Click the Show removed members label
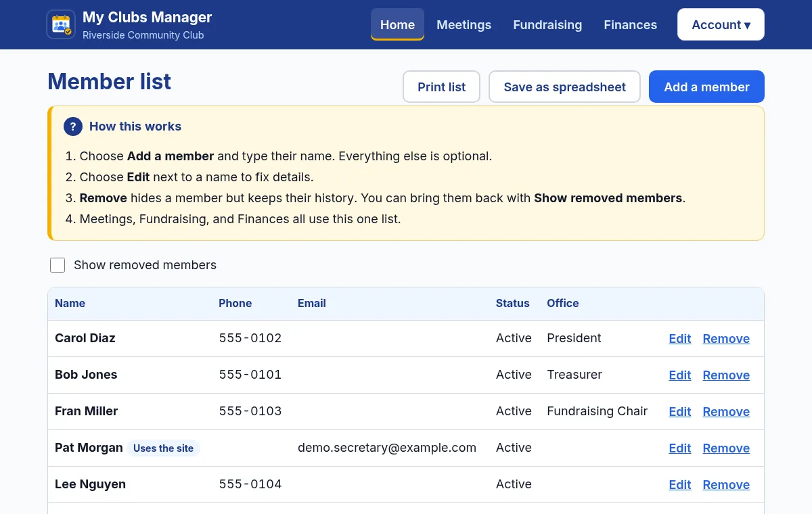The image size is (812, 514). click(145, 265)
